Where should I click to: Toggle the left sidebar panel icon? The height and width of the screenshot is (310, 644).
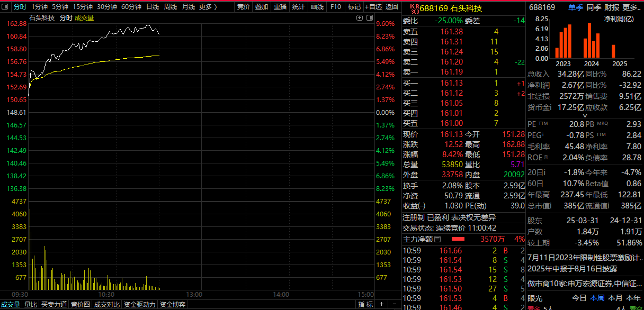(x=5, y=7)
